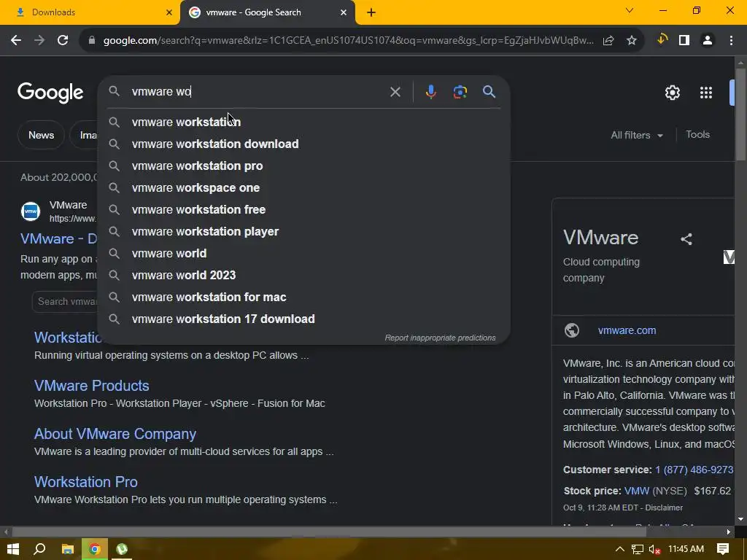Click the browser forward arrow
747x560 pixels.
[39, 41]
